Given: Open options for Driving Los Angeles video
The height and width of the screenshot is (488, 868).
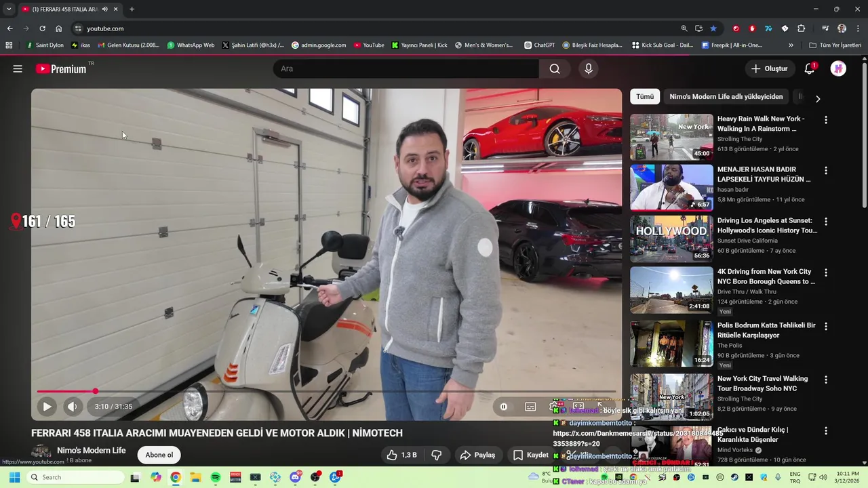Looking at the screenshot, I should pos(825,222).
